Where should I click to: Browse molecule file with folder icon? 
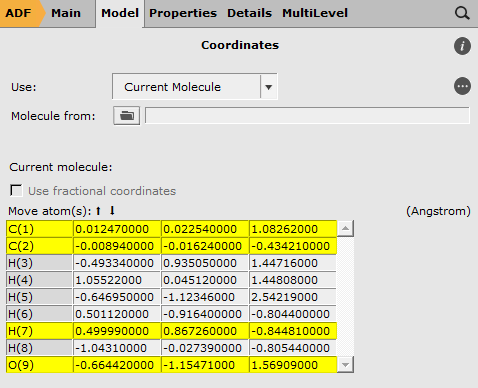pyautogui.click(x=126, y=116)
